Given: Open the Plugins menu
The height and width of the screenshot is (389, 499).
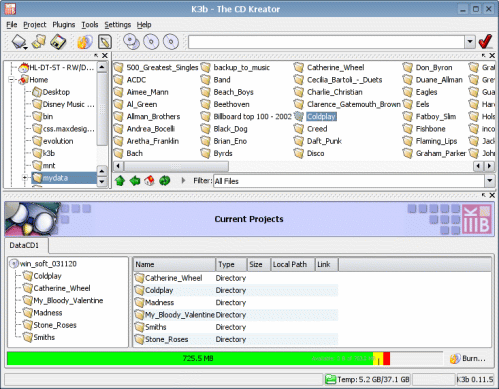Looking at the screenshot, I should pos(64,25).
